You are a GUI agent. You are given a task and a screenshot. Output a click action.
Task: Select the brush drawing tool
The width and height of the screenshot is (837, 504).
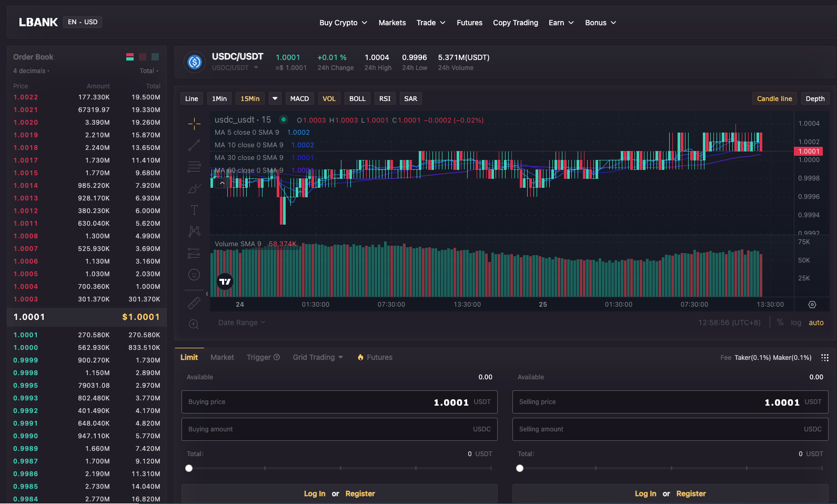194,188
